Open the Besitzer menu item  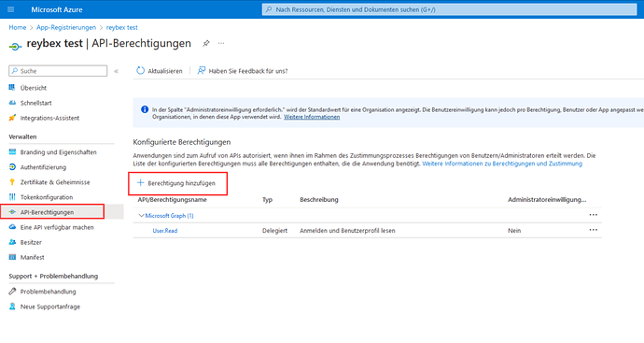tap(31, 243)
